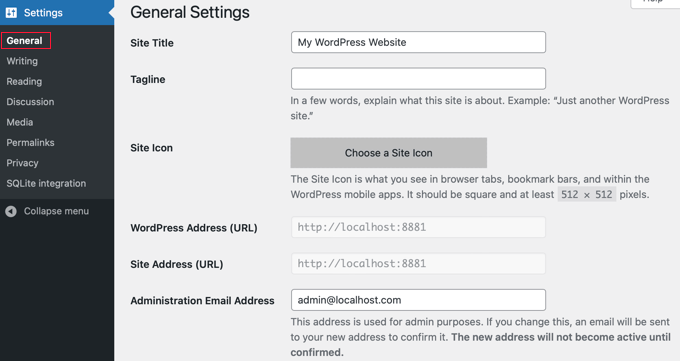Image resolution: width=680 pixels, height=361 pixels.
Task: Navigate to Permalinks settings
Action: tap(30, 143)
